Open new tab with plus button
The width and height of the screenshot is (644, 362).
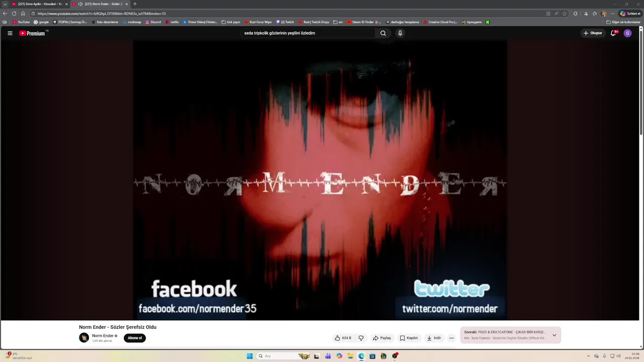pos(135,4)
